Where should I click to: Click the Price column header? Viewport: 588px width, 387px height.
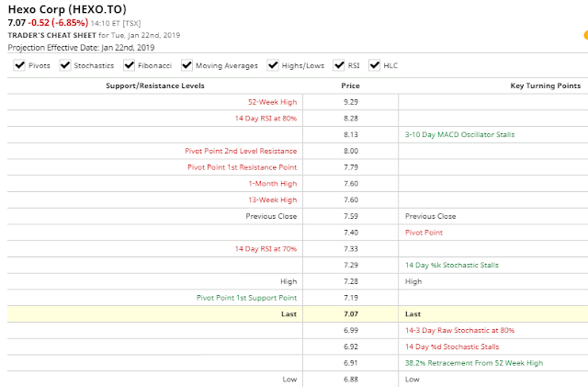pos(350,85)
